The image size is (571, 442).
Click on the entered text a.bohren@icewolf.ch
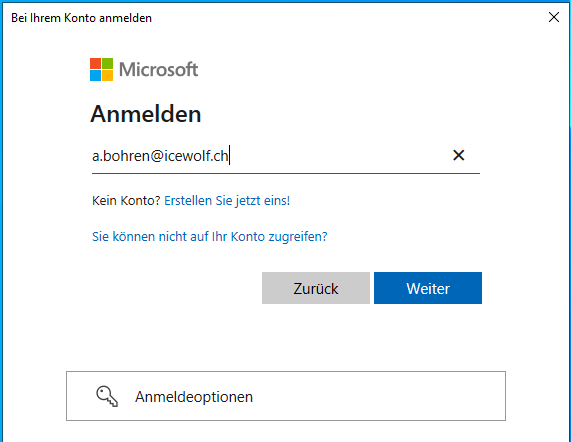click(x=160, y=156)
